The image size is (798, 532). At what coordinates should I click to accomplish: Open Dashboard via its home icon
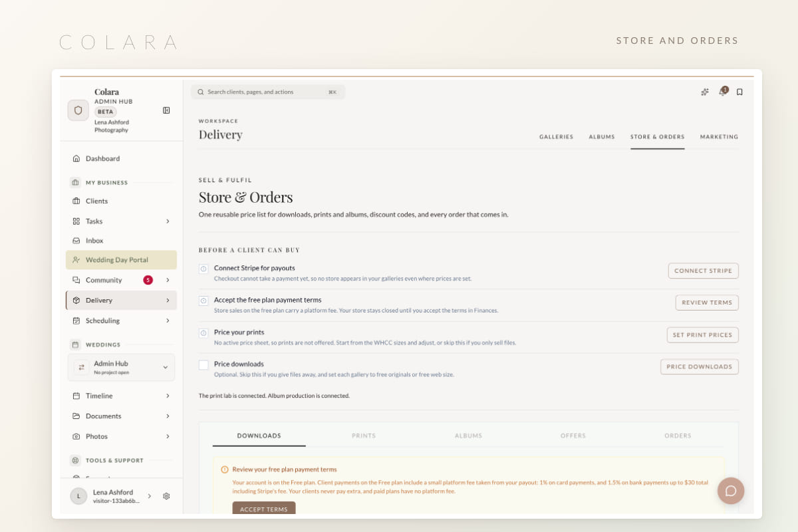click(76, 158)
